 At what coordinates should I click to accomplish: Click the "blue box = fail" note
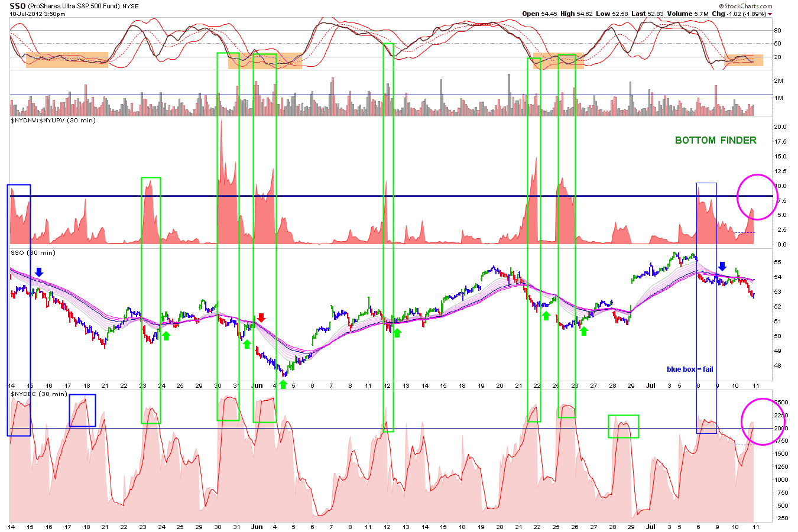click(690, 369)
